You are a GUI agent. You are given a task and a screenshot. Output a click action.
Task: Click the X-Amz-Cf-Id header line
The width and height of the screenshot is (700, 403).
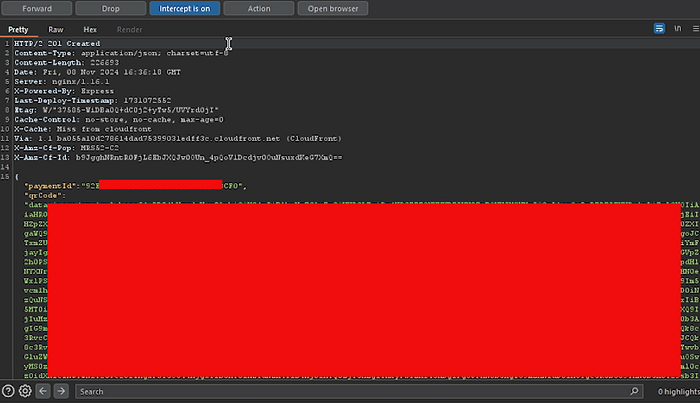click(178, 158)
